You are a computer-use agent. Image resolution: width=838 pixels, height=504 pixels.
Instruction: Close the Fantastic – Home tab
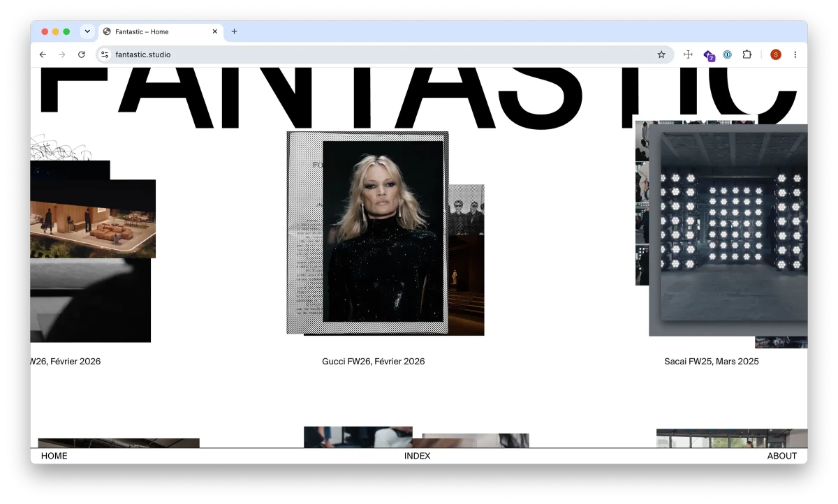(x=215, y=31)
